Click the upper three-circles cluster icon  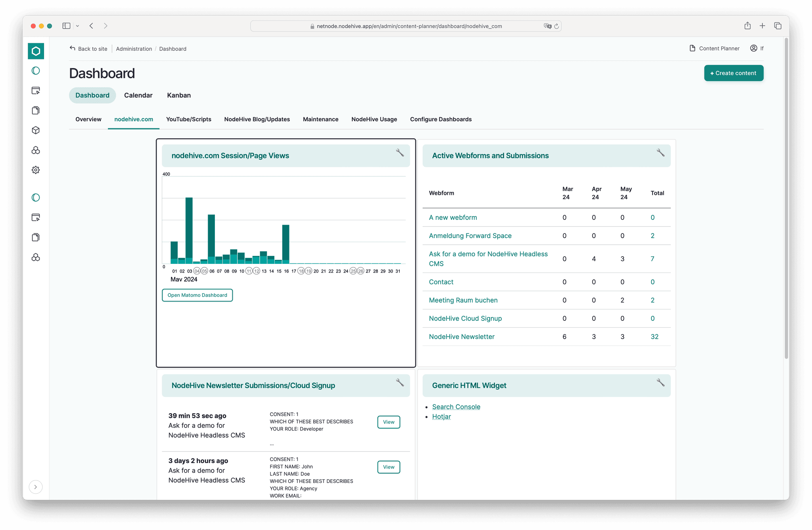click(x=36, y=150)
